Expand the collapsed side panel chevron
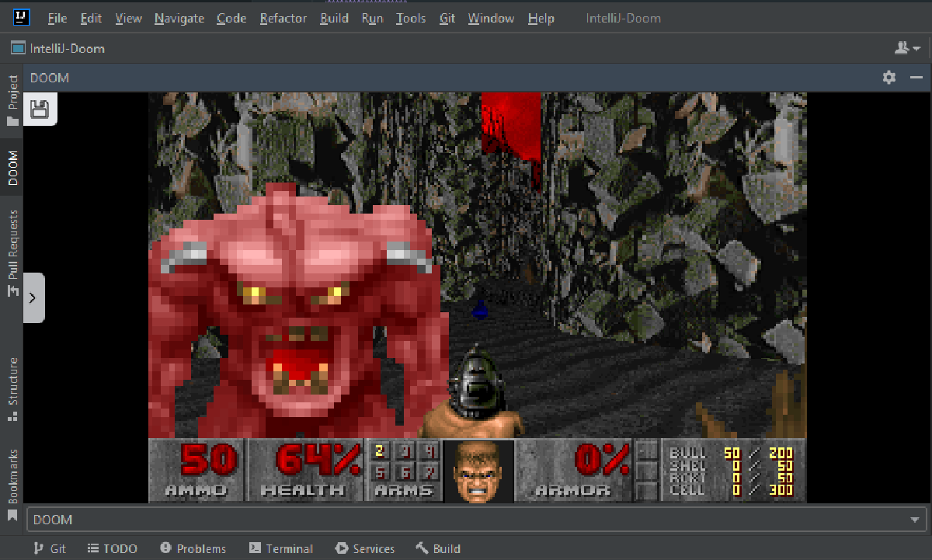 click(x=33, y=297)
